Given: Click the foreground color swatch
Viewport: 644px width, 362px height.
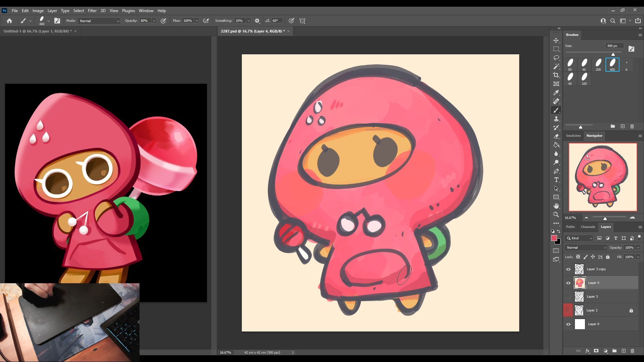Looking at the screenshot, I should pyautogui.click(x=554, y=238).
